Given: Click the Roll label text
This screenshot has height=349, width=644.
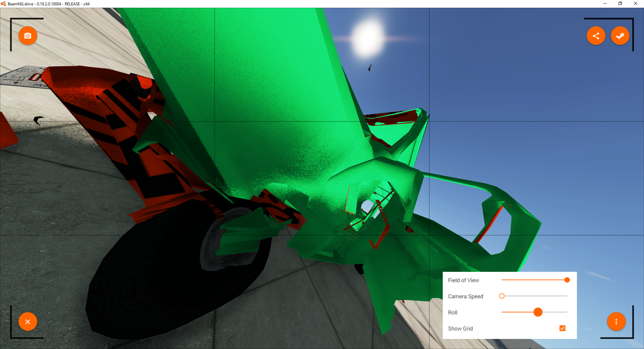Looking at the screenshot, I should pos(452,312).
